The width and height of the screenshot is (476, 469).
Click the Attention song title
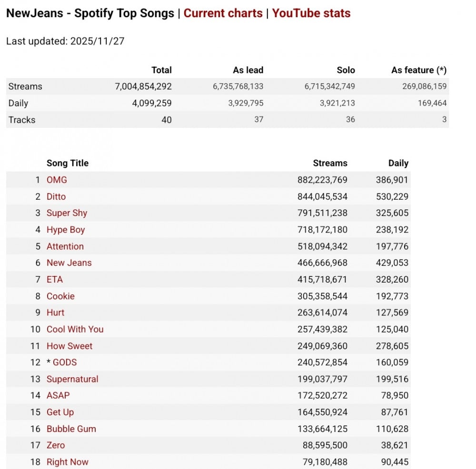point(65,246)
